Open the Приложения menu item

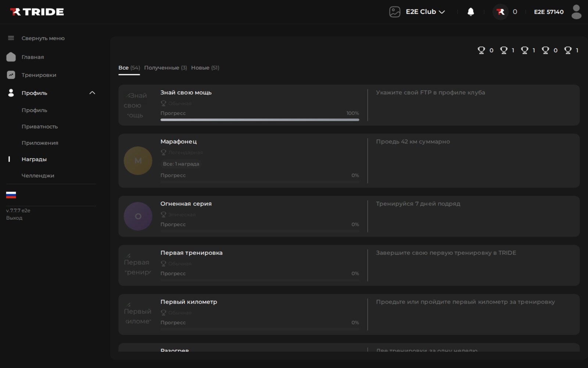click(40, 143)
